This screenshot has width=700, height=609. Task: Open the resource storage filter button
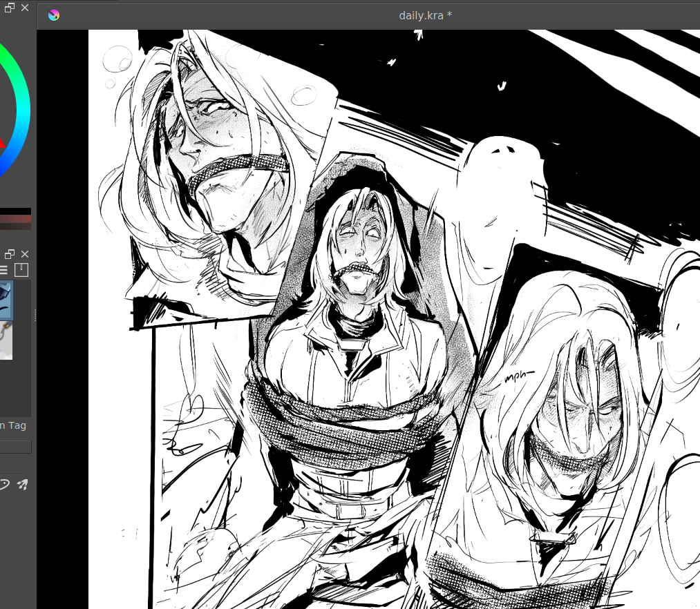click(21, 269)
